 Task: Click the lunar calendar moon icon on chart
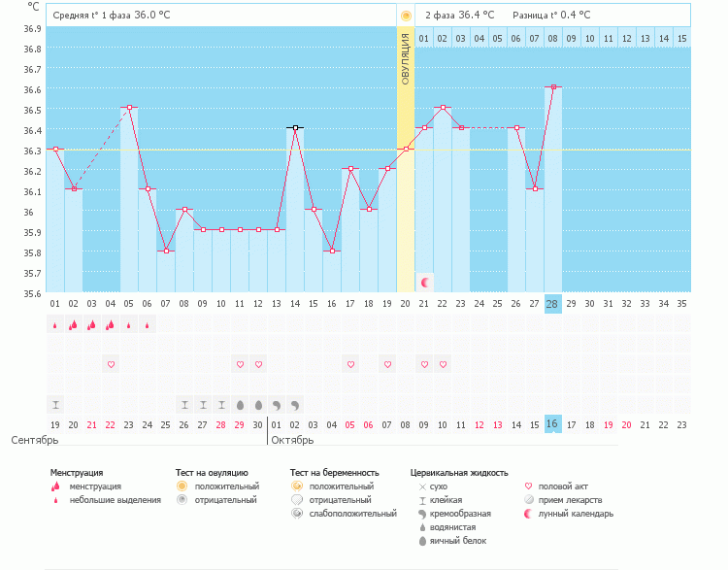[424, 282]
